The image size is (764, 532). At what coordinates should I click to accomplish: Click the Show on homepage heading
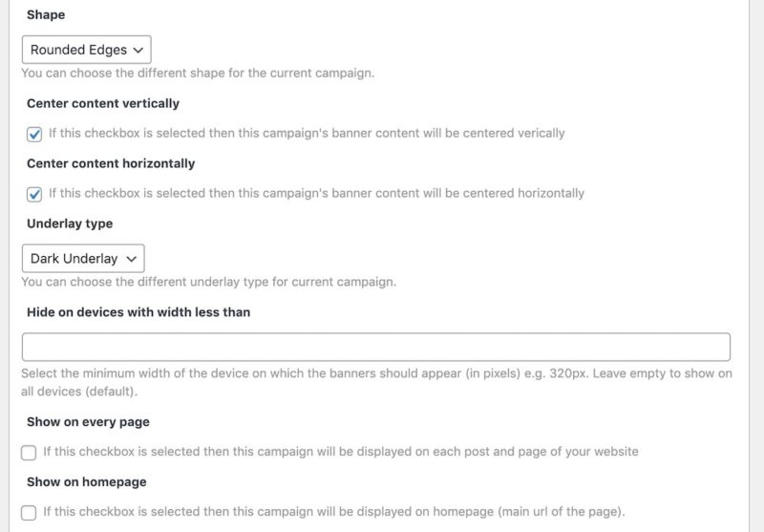[87, 481]
